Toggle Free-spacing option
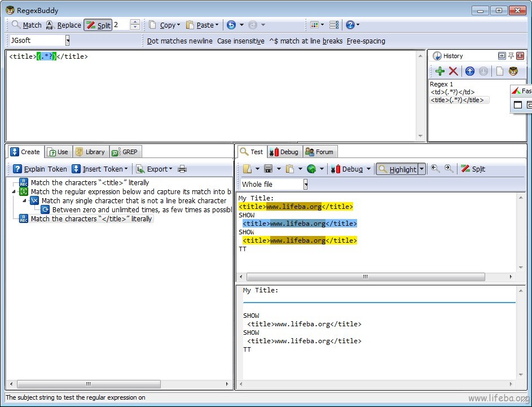 click(x=366, y=41)
